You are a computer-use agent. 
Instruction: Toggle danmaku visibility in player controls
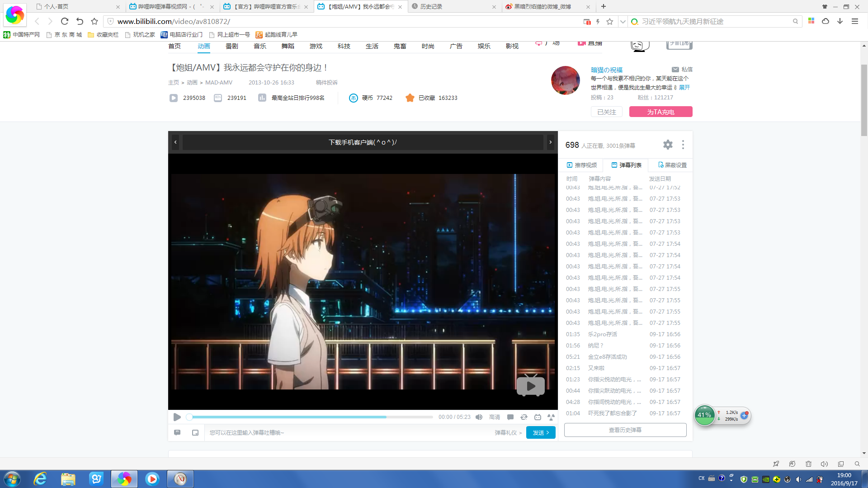[x=510, y=417]
